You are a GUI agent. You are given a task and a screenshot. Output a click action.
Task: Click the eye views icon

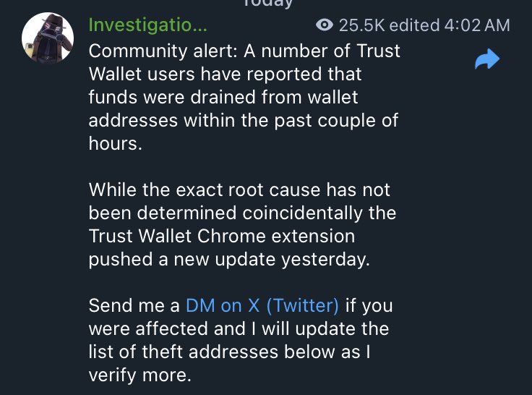click(x=325, y=25)
